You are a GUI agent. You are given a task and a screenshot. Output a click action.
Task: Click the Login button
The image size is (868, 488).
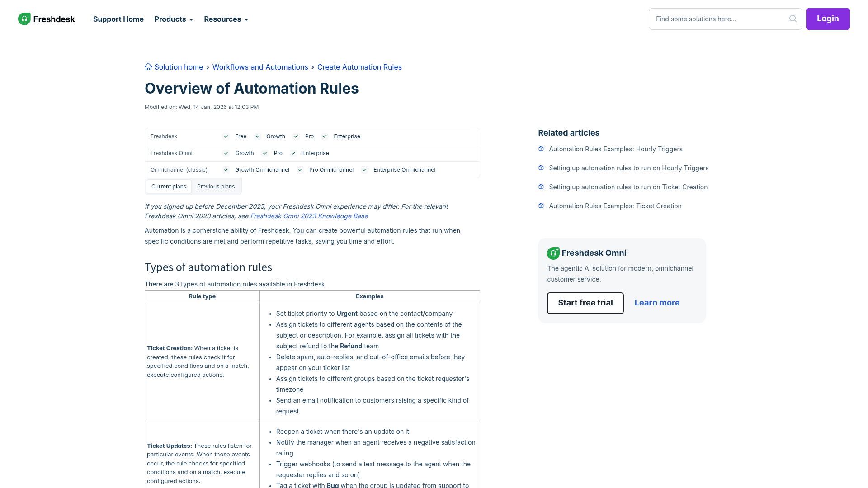828,19
